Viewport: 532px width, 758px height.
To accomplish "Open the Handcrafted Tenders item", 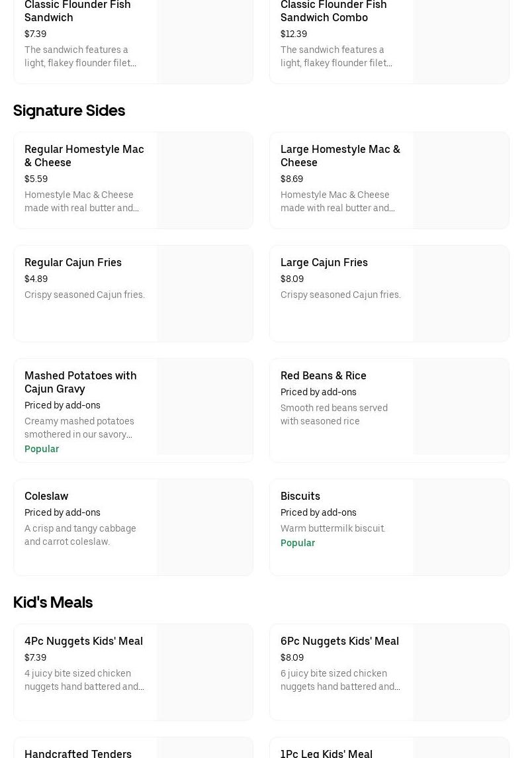I will coord(78,753).
